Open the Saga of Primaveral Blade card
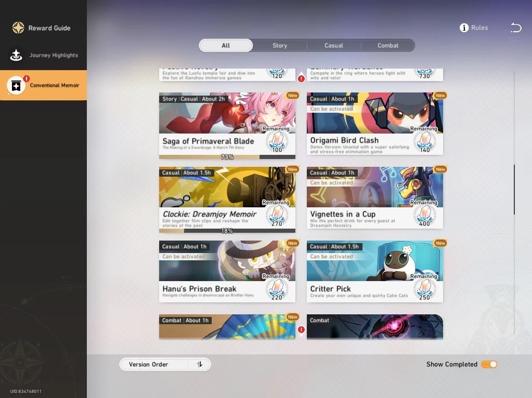The image size is (532, 398). (x=227, y=126)
